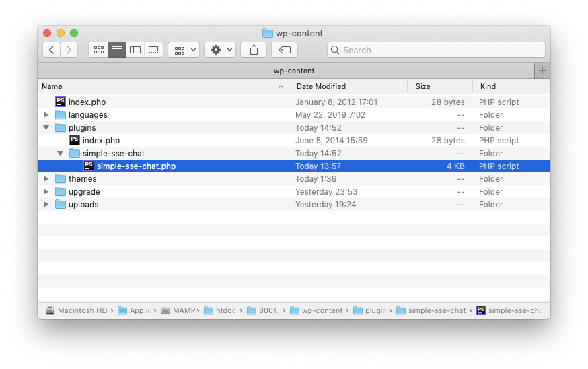Image resolution: width=588 pixels, height=369 pixels.
Task: Select the wp-content tab
Action: click(x=286, y=71)
